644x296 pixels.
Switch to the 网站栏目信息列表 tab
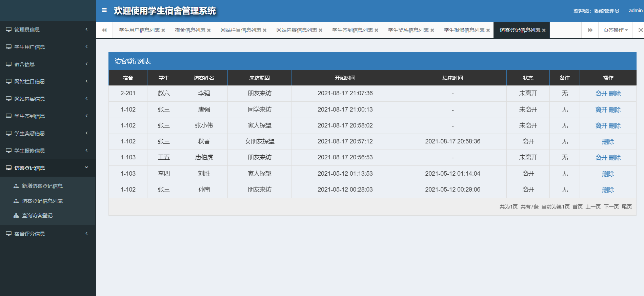coord(241,30)
